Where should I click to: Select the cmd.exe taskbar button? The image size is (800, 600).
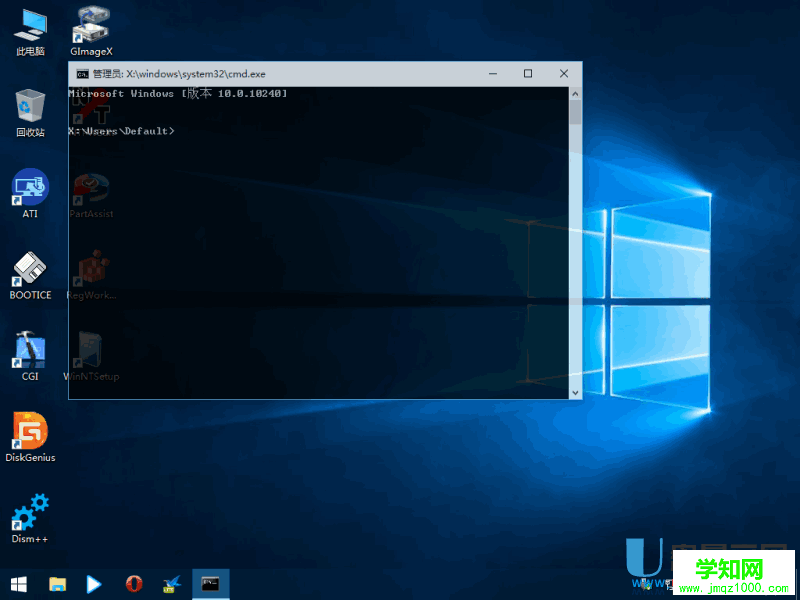[211, 584]
